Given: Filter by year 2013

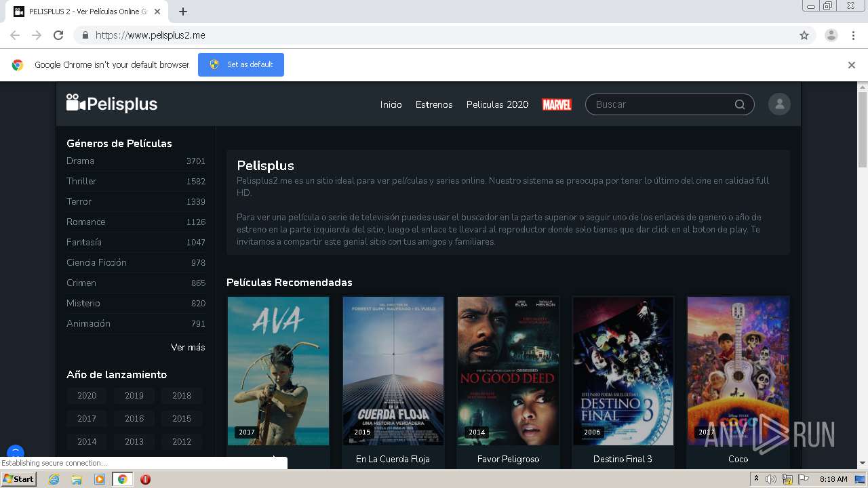Looking at the screenshot, I should click(134, 442).
